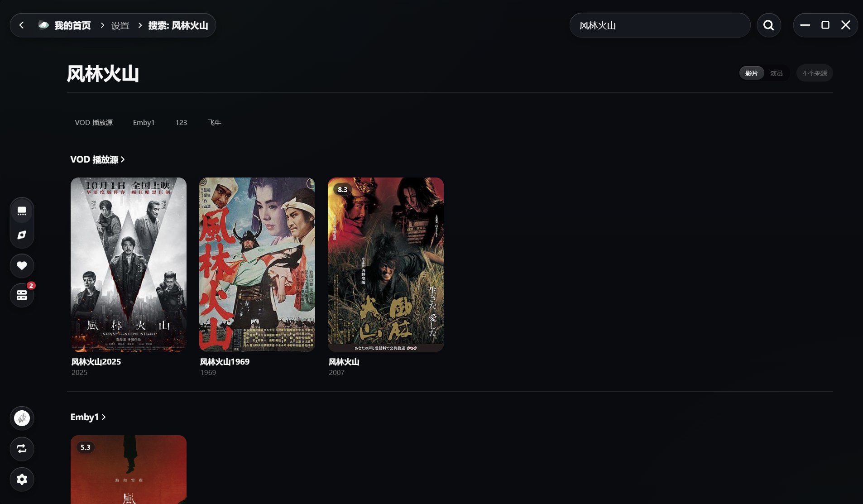Open the TV/live sidebar icon
The width and height of the screenshot is (863, 504).
(x=22, y=211)
